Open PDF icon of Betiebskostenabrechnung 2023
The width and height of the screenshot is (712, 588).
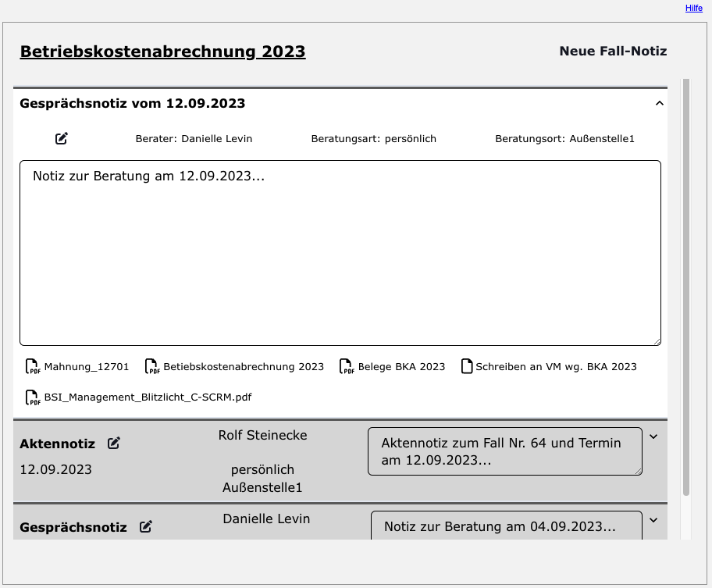click(152, 366)
